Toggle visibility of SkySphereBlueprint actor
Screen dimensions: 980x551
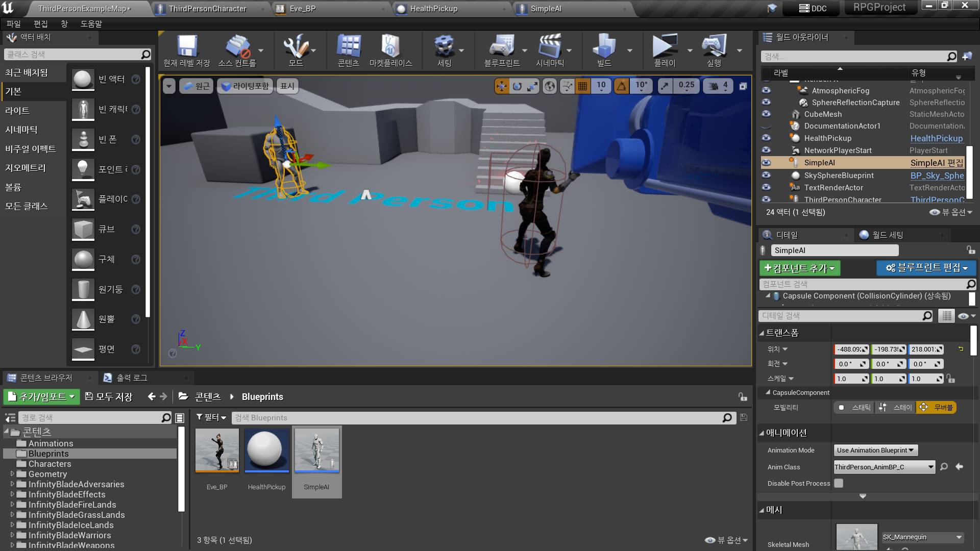(766, 175)
